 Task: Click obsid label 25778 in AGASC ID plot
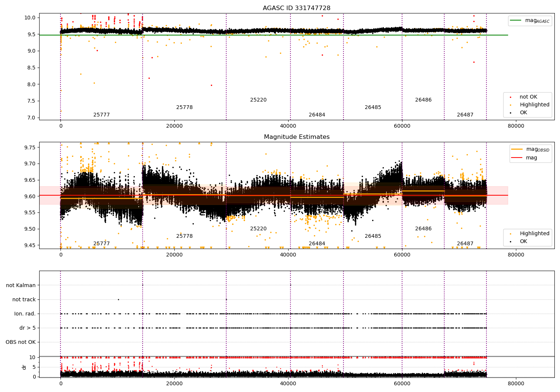(184, 108)
